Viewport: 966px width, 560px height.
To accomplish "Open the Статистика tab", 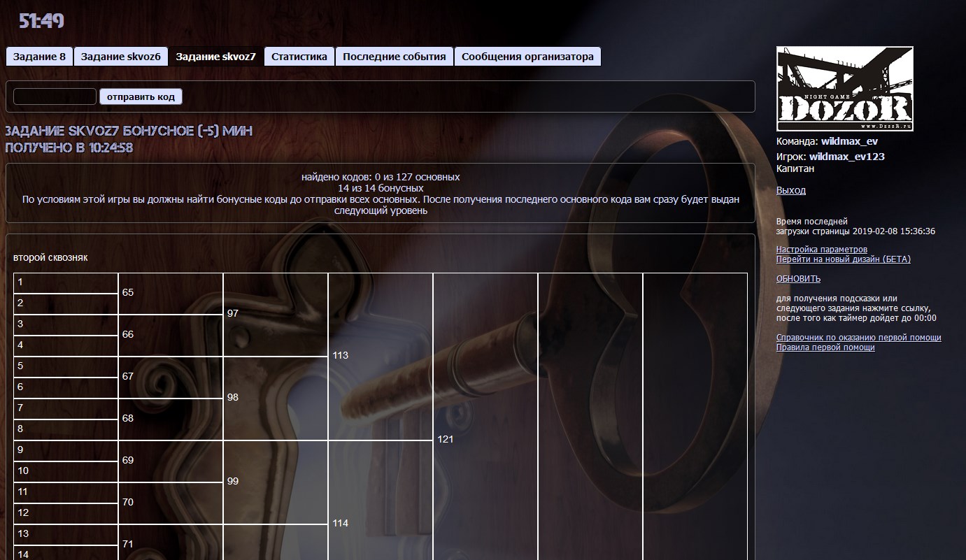I will coord(299,57).
